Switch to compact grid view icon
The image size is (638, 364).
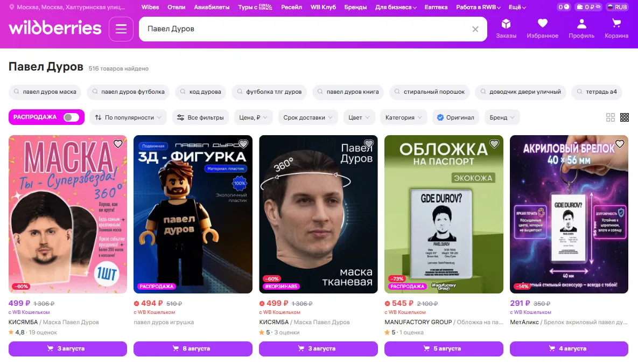tap(624, 117)
